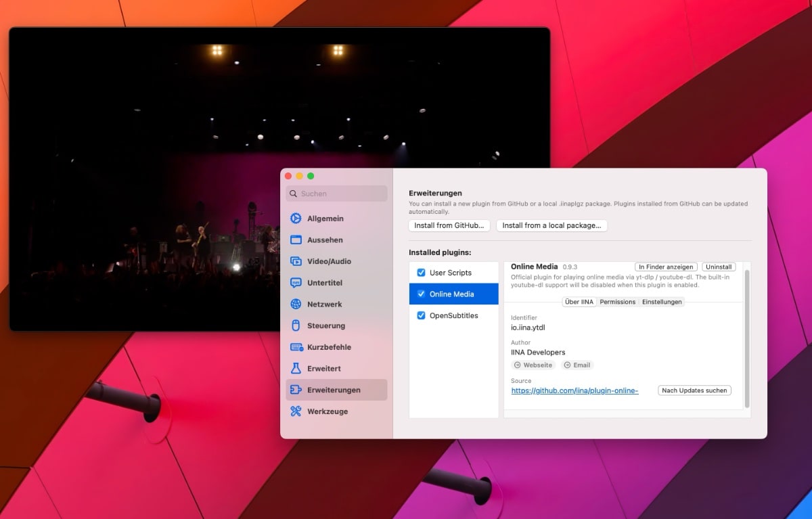Screen dimensions: 812x519
Task: Disable the User Scripts plugin checkbox
Action: tap(421, 273)
